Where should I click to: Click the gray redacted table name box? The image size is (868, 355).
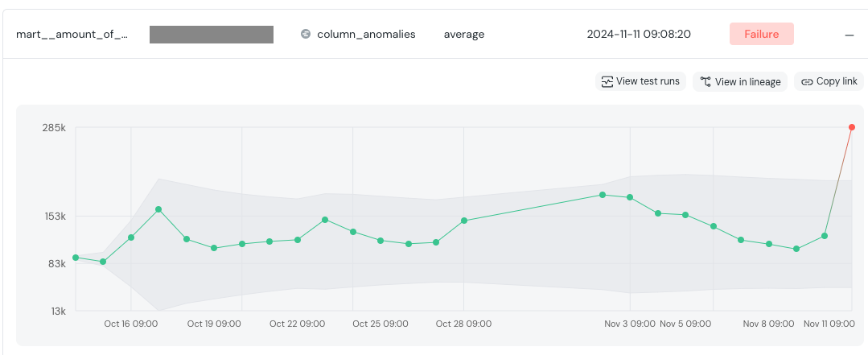212,35
